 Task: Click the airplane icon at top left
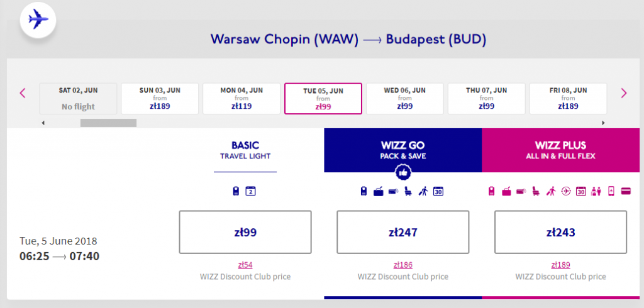coord(38,19)
